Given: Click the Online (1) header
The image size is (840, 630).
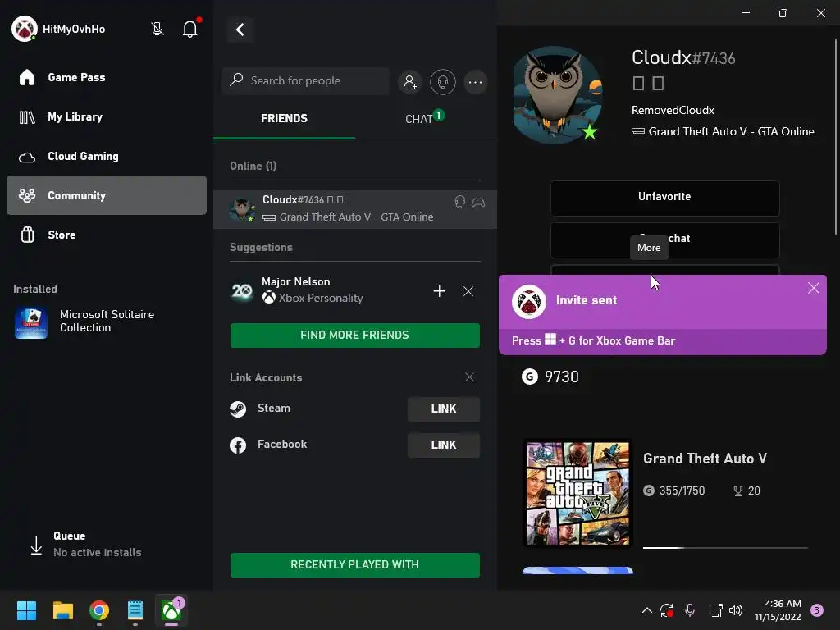Looking at the screenshot, I should [x=253, y=166].
